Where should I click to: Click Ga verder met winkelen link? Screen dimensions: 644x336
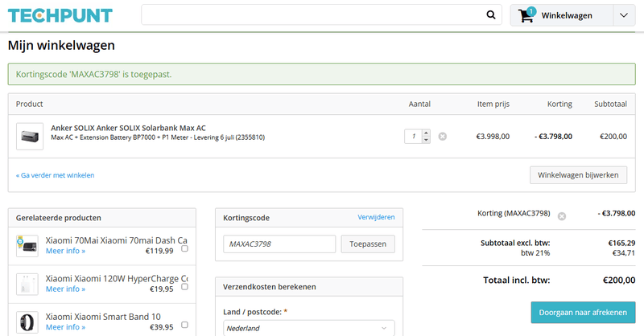[x=55, y=175]
